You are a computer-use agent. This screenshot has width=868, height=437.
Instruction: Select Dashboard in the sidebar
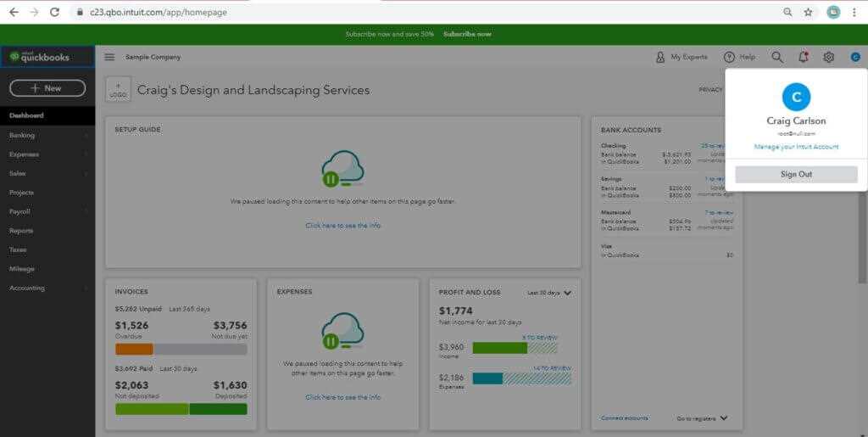pos(47,115)
